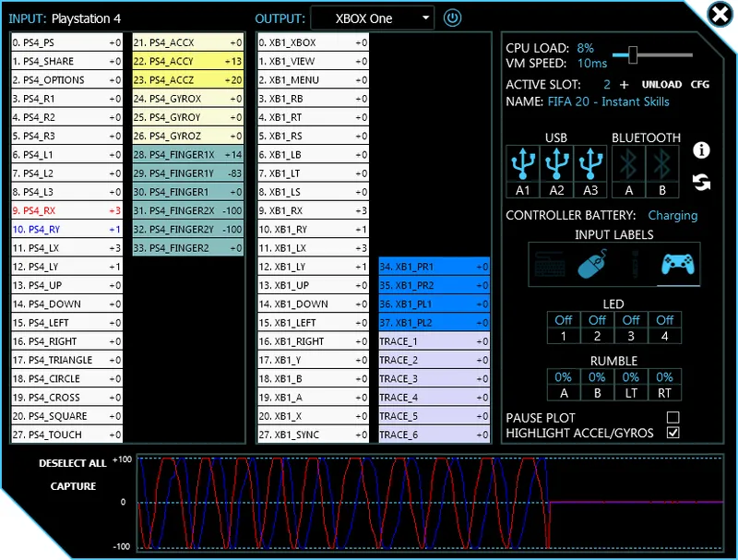Image resolution: width=738 pixels, height=560 pixels.
Task: Uncheck HIGHLIGHT ACCEL/GYROS
Action: pyautogui.click(x=673, y=432)
